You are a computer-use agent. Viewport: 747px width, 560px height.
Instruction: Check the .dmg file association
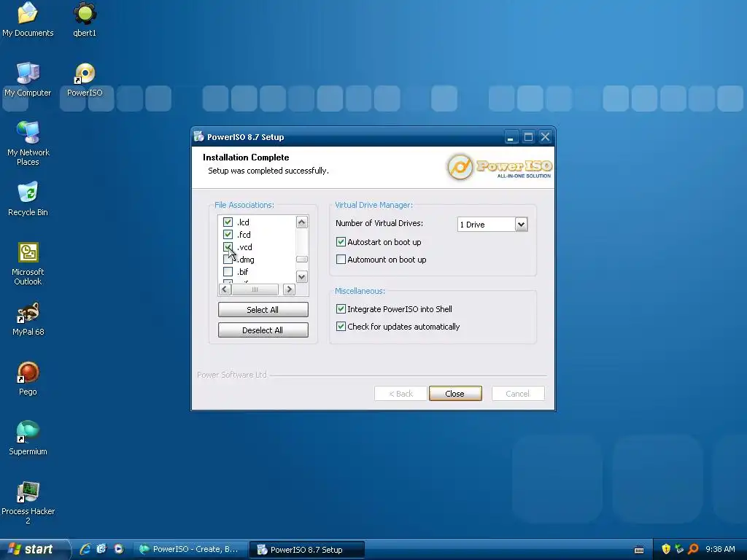228,259
